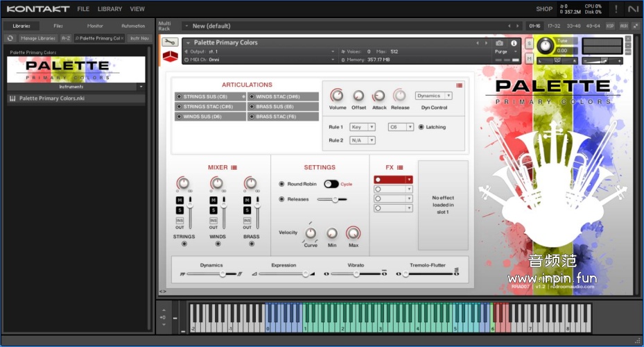Open the FX list menu icon
The width and height of the screenshot is (644, 347).
400,167
